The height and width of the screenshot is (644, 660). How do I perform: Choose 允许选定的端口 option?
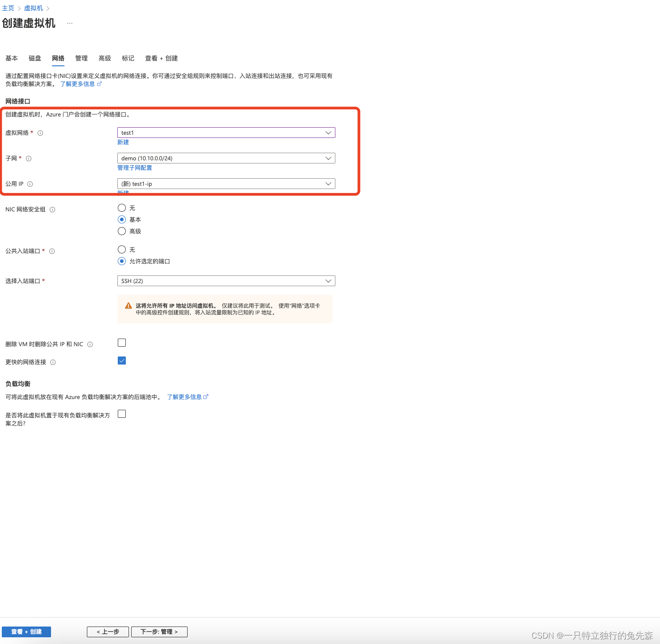point(122,261)
